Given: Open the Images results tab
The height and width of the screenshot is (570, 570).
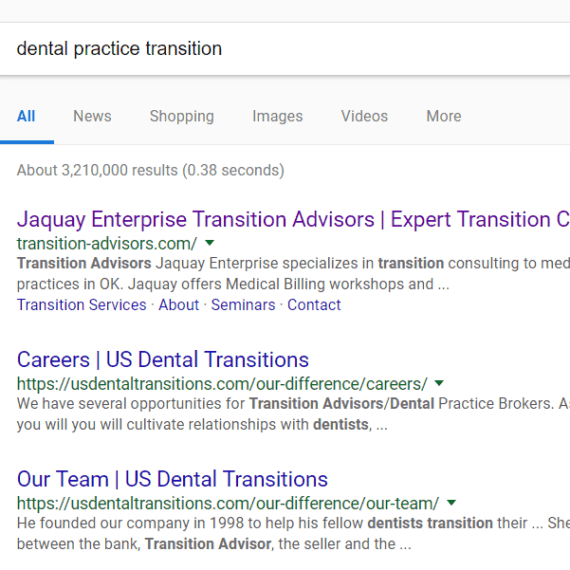Looking at the screenshot, I should pos(277,116).
